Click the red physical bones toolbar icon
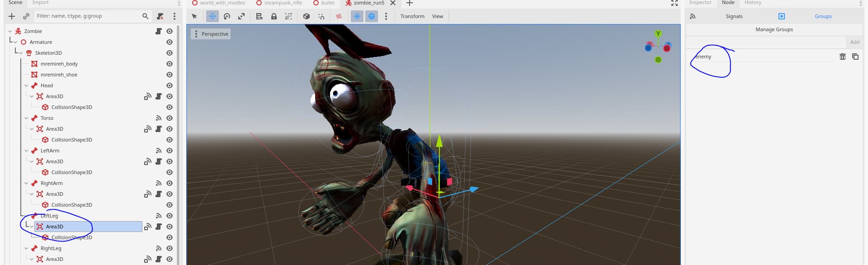 pos(339,16)
